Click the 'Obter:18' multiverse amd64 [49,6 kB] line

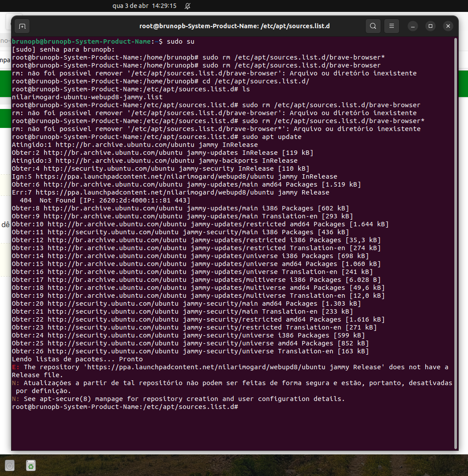198,288
